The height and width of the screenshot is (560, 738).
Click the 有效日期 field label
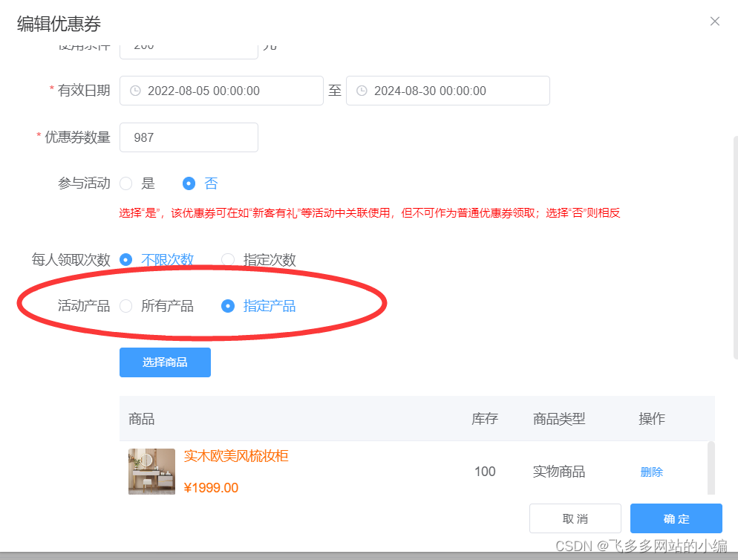(x=84, y=91)
